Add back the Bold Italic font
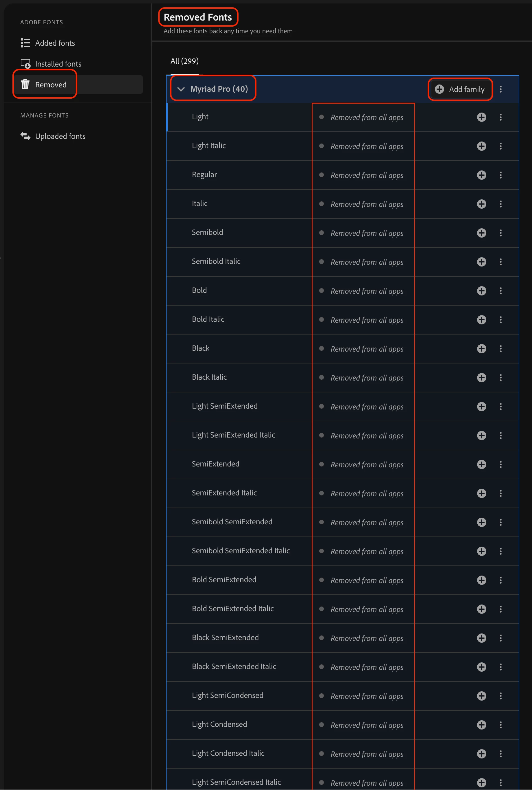 tap(481, 320)
